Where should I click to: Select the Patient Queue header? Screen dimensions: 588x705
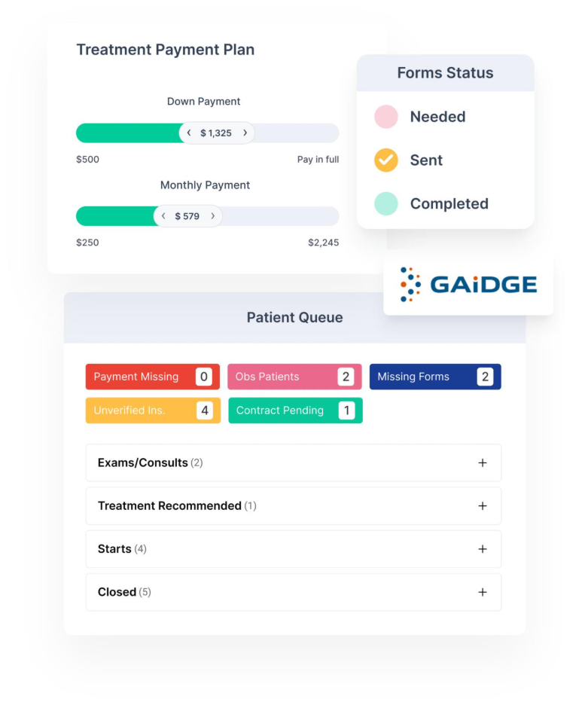(x=294, y=317)
